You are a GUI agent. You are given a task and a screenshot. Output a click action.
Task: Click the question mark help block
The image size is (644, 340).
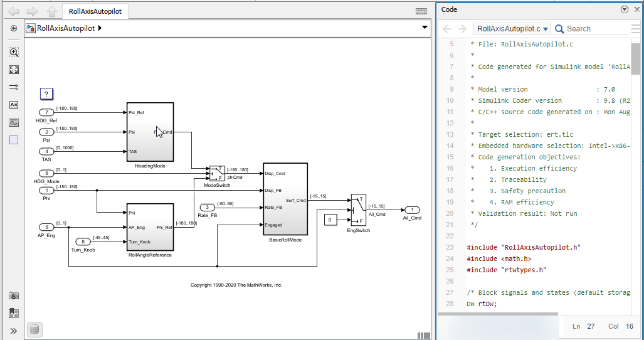coord(46,94)
